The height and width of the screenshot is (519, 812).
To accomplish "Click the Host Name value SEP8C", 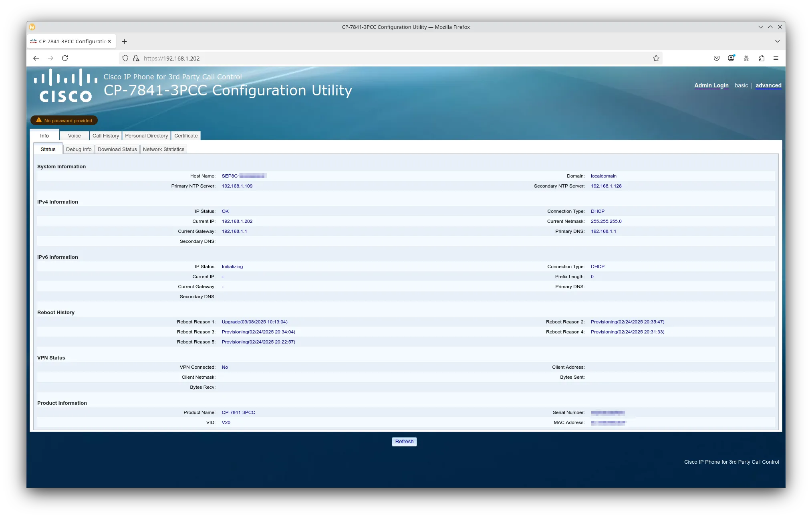I will point(244,176).
